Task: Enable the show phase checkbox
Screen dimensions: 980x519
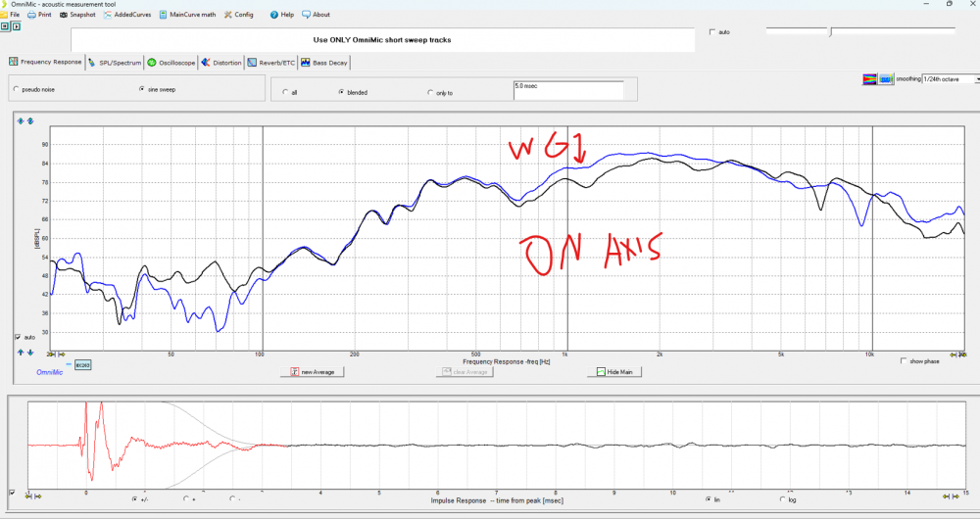Action: click(904, 360)
